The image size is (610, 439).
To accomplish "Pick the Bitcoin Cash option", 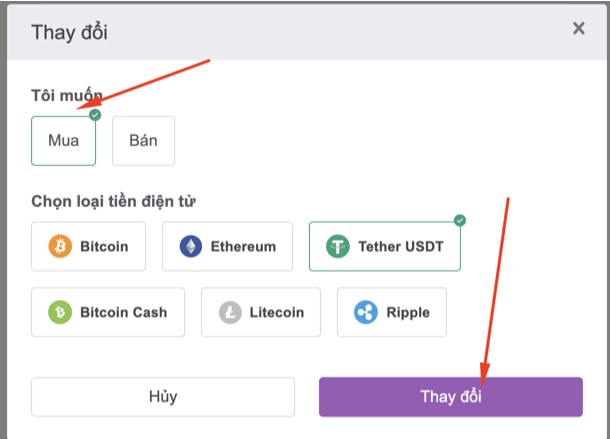I will pos(108,312).
